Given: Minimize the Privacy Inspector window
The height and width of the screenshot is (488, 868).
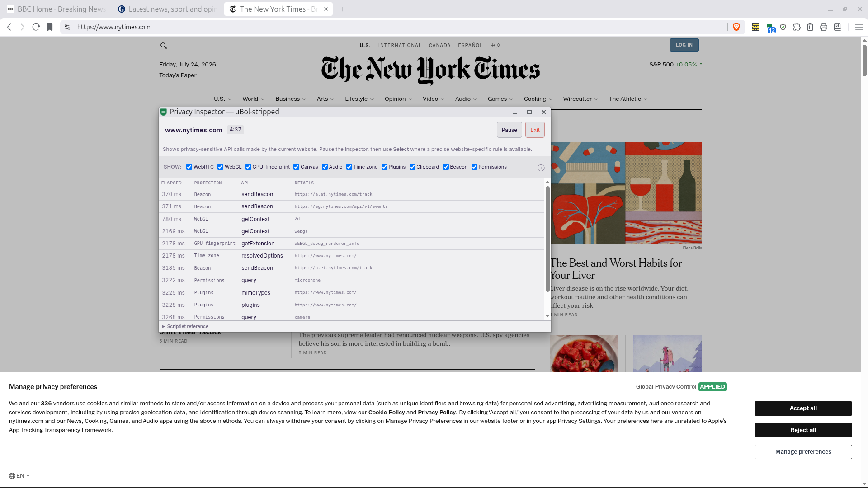Looking at the screenshot, I should (515, 112).
